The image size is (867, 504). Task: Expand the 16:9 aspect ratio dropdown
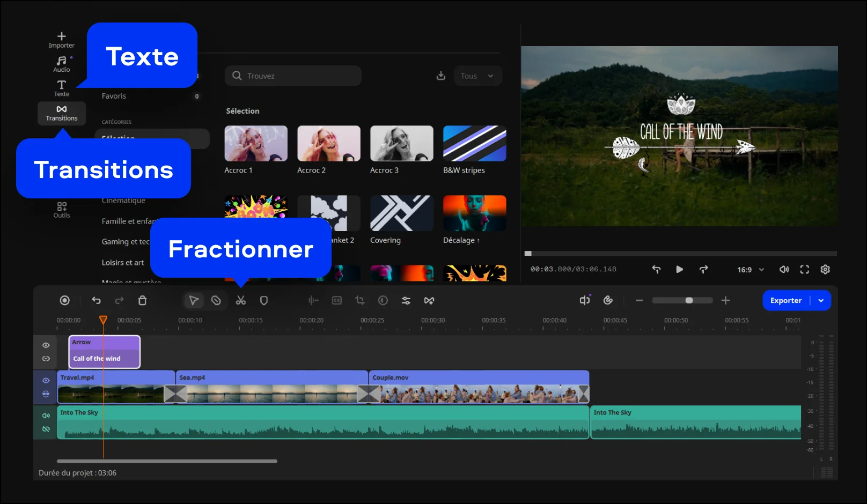[750, 270]
